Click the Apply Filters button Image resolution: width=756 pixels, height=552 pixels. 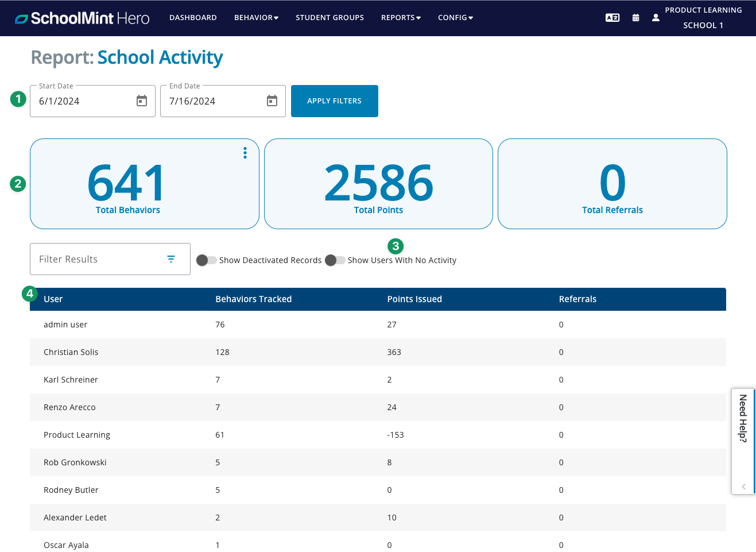click(x=335, y=101)
